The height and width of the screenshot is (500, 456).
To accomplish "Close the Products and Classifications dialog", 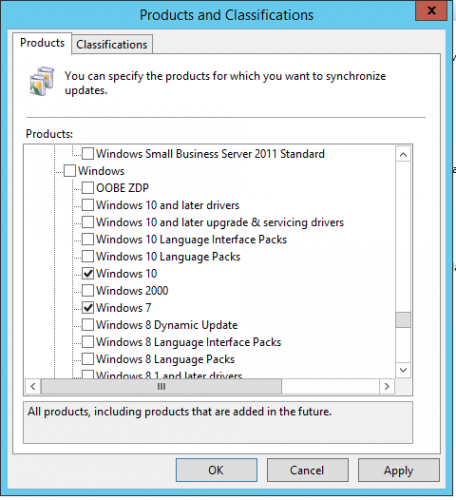I will (x=431, y=11).
